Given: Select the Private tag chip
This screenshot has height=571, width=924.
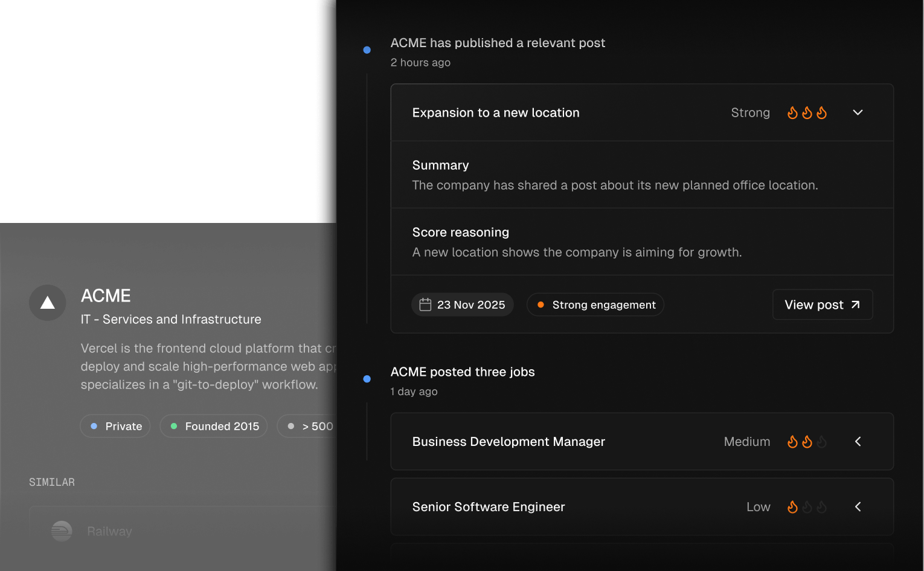Looking at the screenshot, I should pyautogui.click(x=115, y=426).
